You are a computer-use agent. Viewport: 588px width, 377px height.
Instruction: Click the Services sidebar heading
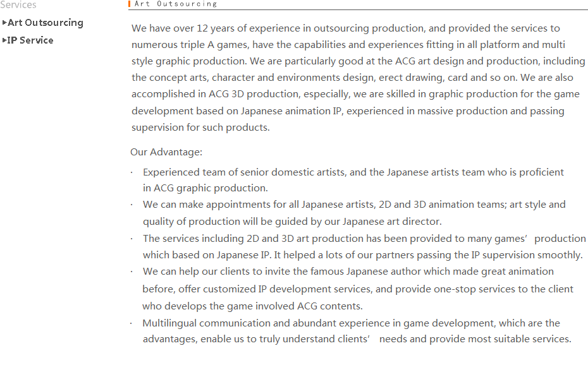click(x=18, y=5)
